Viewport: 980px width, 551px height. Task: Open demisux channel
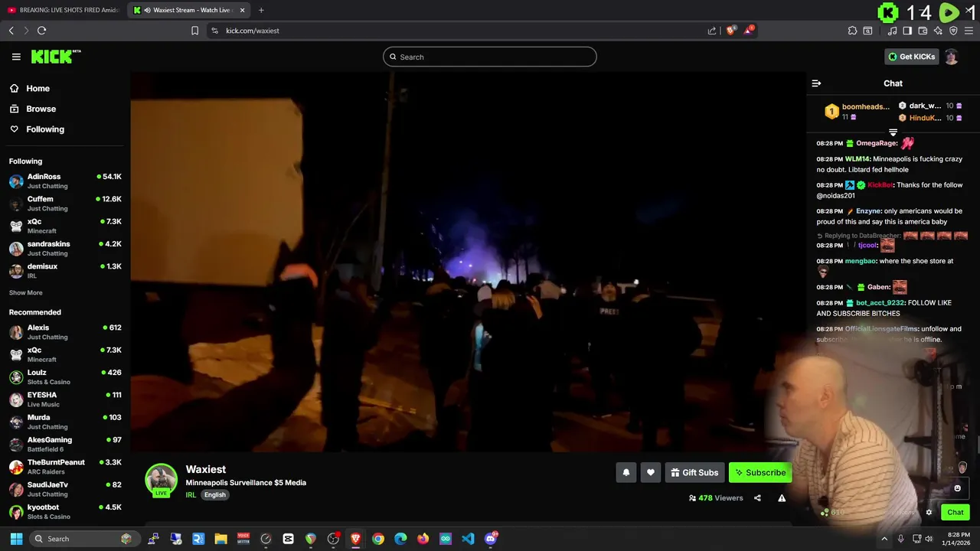[x=65, y=271]
